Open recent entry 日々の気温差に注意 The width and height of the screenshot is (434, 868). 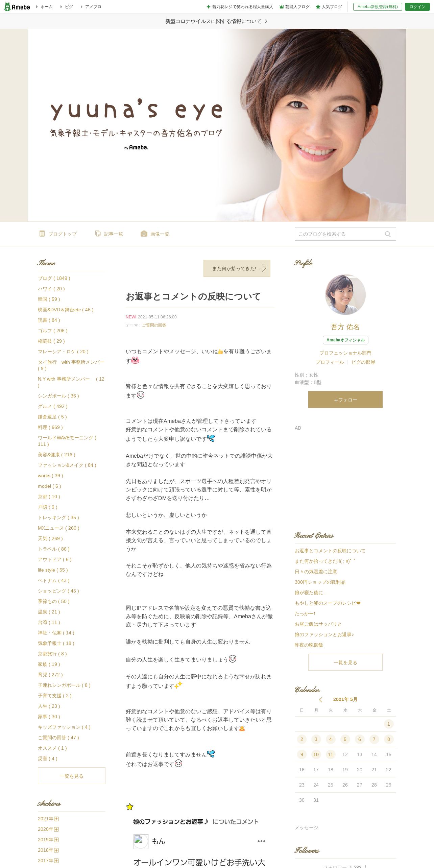click(x=316, y=572)
